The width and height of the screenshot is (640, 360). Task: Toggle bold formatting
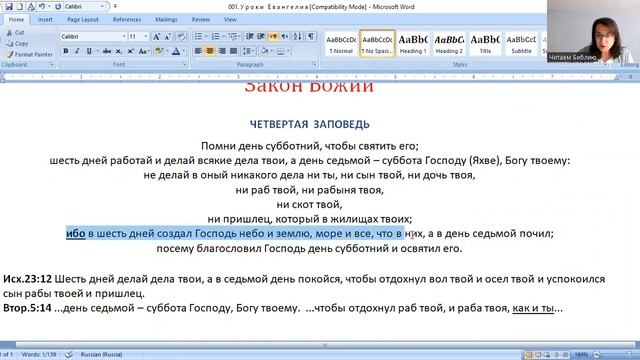coord(66,51)
